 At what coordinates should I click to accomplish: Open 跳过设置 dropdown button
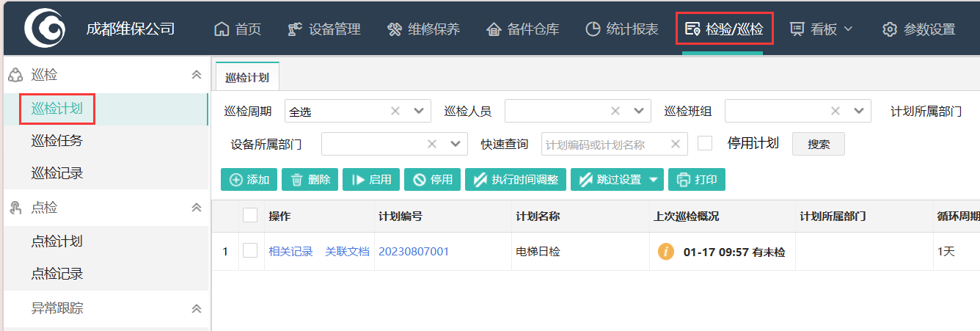[618, 180]
